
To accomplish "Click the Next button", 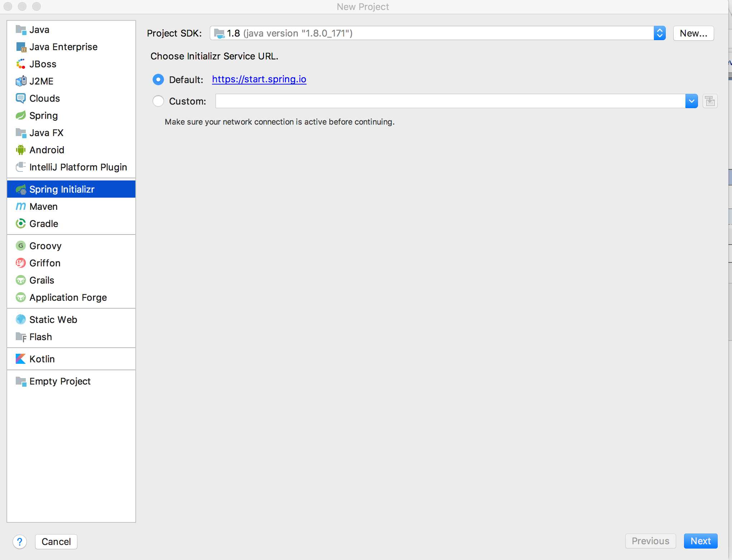I will click(700, 541).
